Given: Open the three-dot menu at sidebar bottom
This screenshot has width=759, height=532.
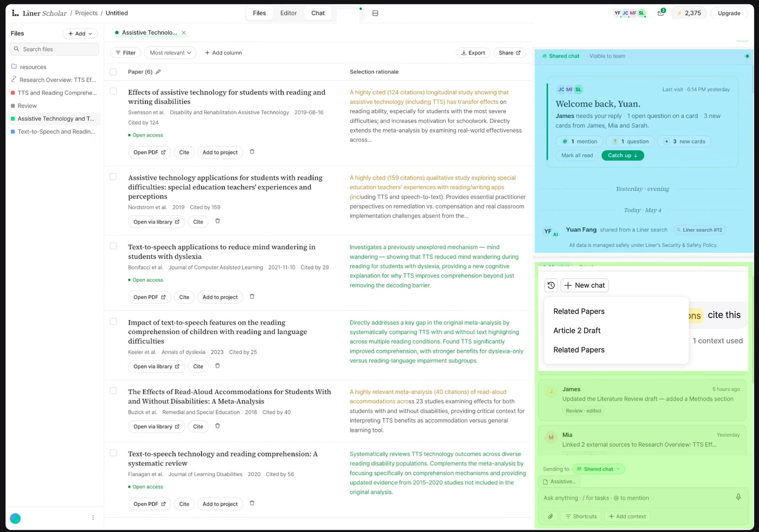Looking at the screenshot, I should pos(93,517).
